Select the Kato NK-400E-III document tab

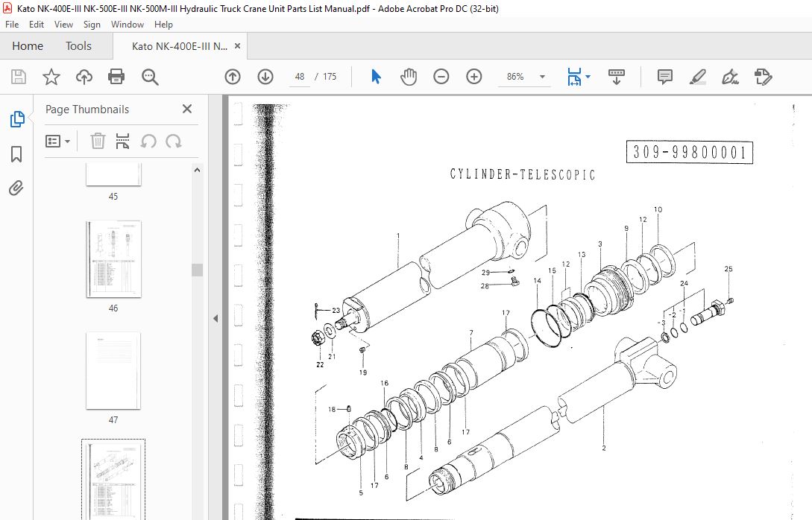(x=179, y=46)
